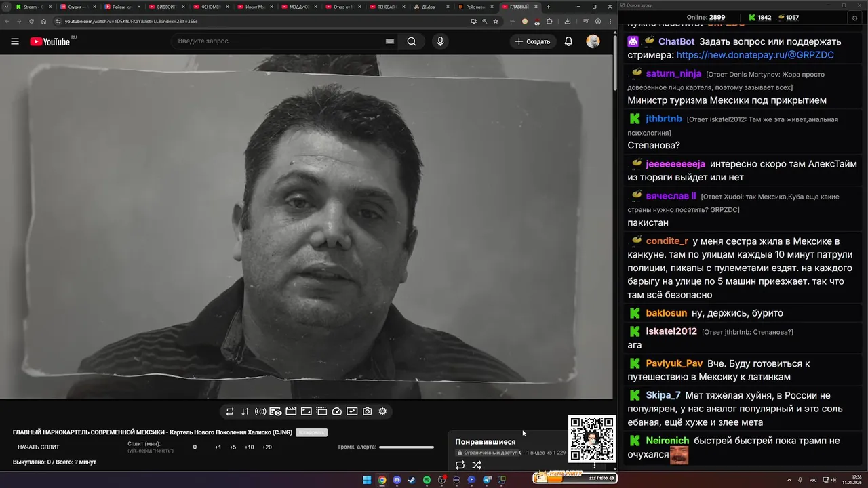Click the clapperboard icon in the player toolbar
This screenshot has width=868, height=488.
(x=291, y=411)
